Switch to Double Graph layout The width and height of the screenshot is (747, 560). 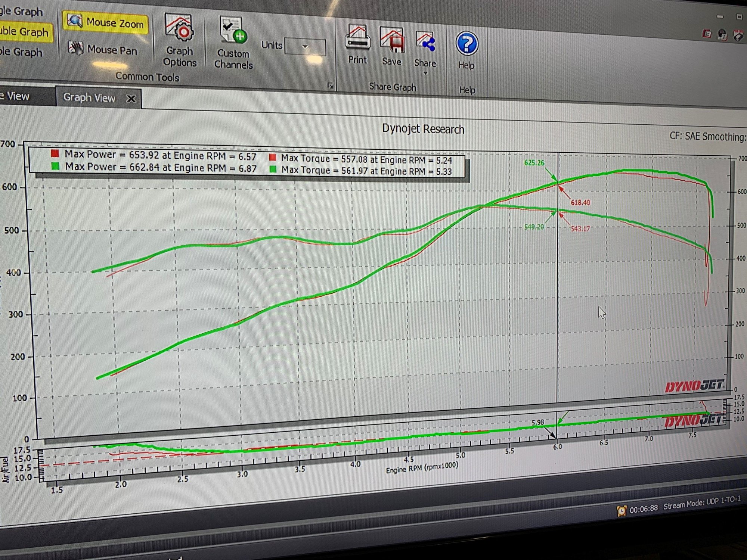pyautogui.click(x=23, y=32)
